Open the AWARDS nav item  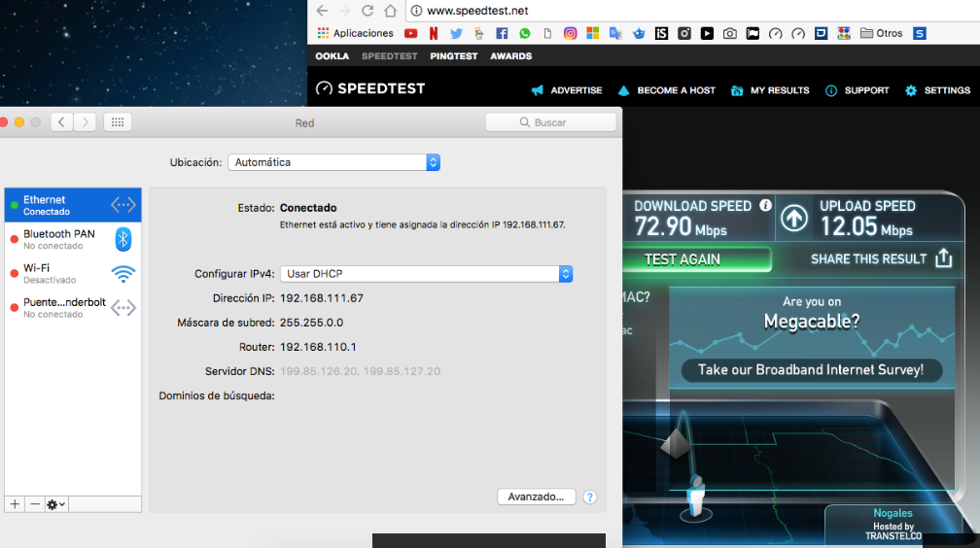coord(511,56)
